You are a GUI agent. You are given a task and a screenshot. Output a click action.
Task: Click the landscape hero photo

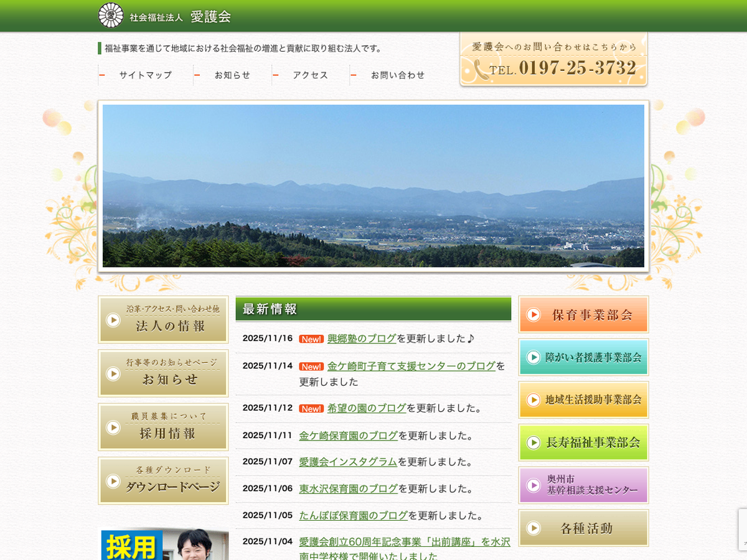374,185
